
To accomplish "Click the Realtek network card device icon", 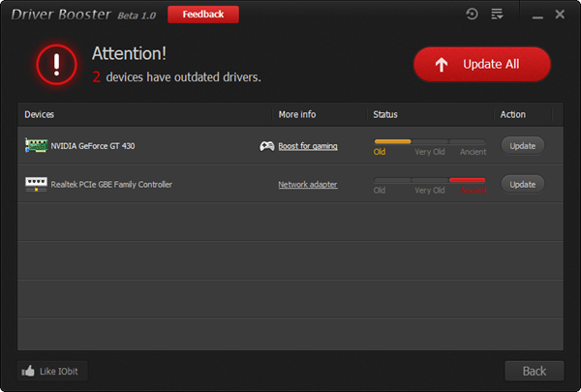I will [36, 184].
